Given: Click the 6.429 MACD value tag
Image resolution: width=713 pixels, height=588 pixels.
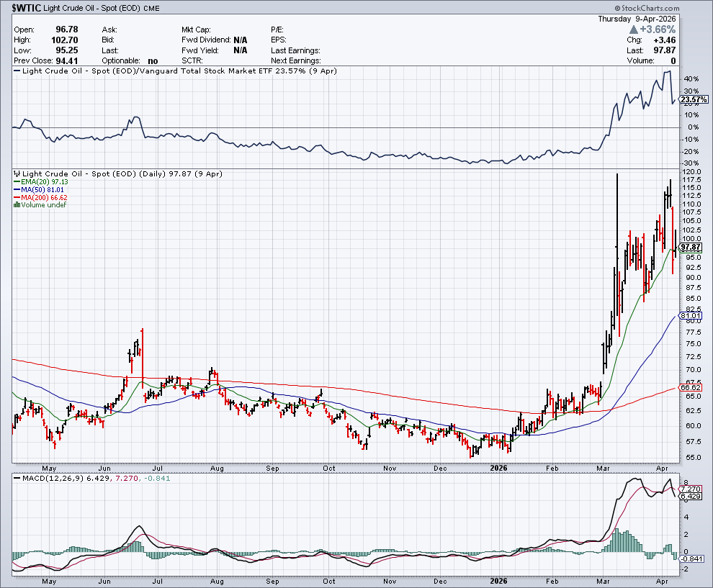Looking at the screenshot, I should pyautogui.click(x=694, y=497).
